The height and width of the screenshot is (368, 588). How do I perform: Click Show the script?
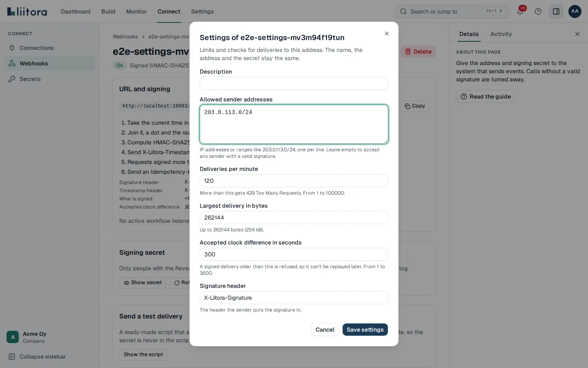[143, 355]
